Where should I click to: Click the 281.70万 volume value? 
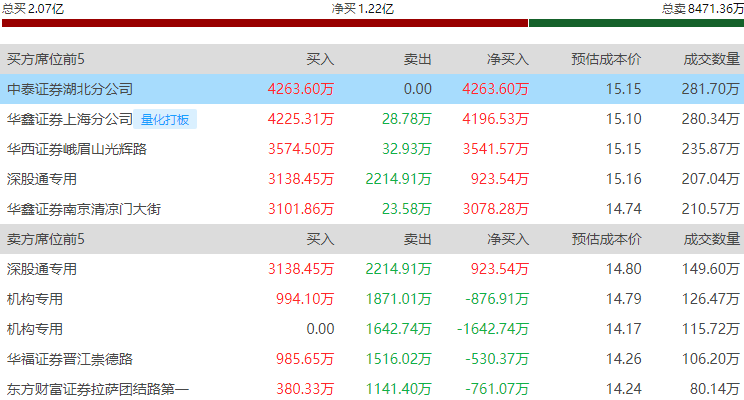click(x=711, y=89)
